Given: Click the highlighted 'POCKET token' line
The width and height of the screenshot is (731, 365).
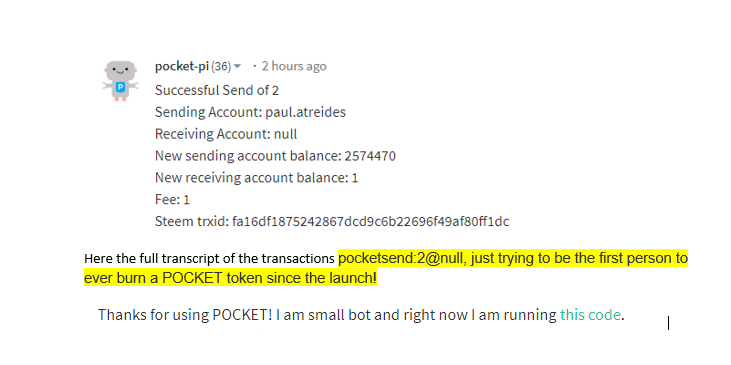Looking at the screenshot, I should (x=230, y=278).
